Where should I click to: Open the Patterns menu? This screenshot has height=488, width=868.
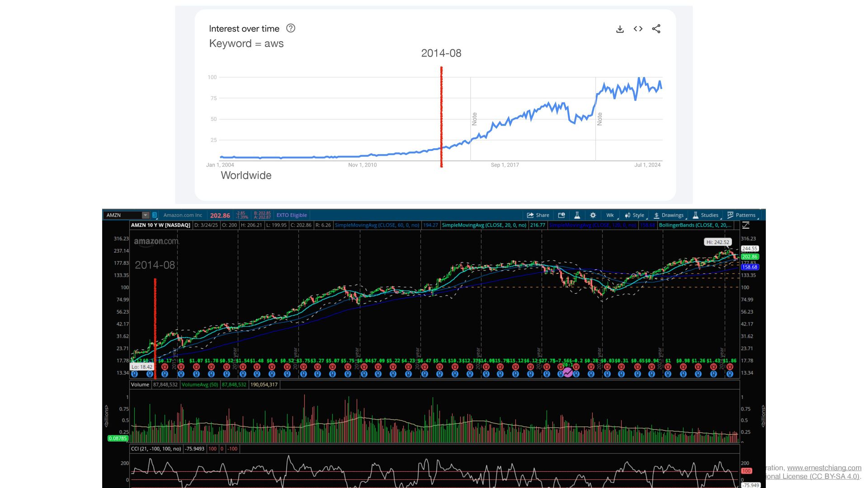tap(742, 215)
